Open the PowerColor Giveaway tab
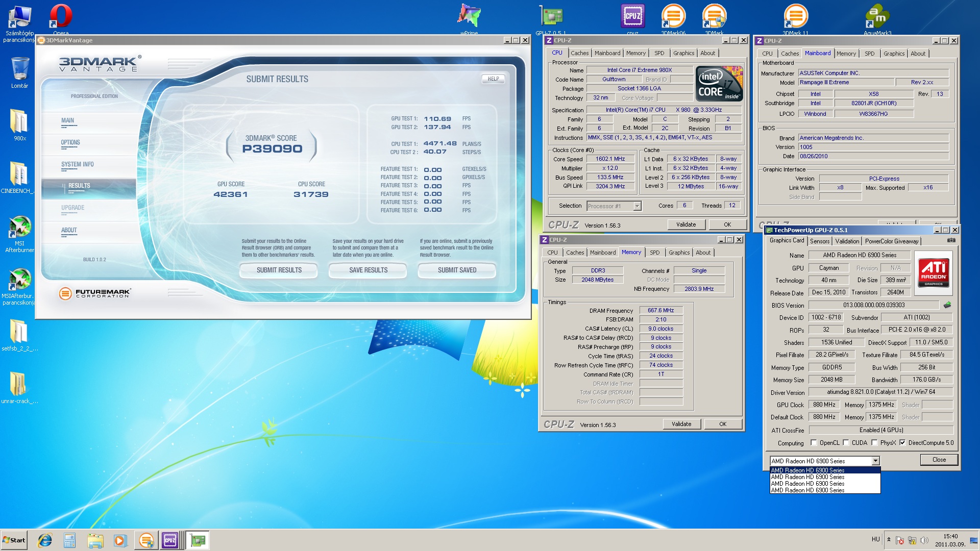 coord(892,241)
